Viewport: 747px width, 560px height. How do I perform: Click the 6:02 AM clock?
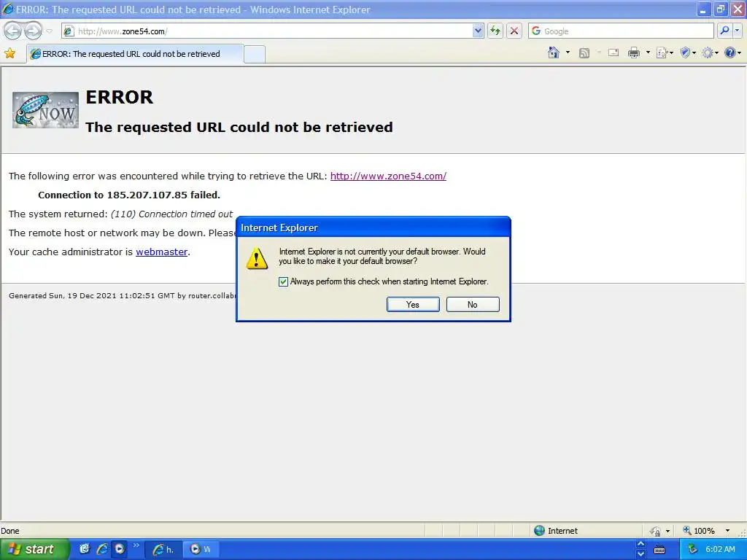pyautogui.click(x=720, y=550)
